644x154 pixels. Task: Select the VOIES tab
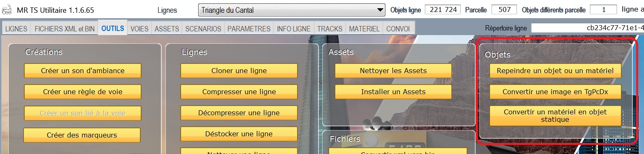(139, 29)
